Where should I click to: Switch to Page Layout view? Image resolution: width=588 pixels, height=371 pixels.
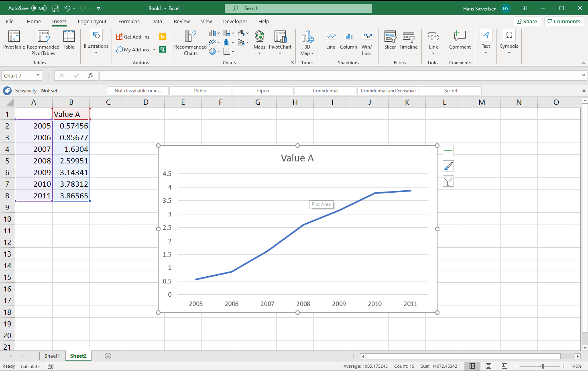point(488,366)
